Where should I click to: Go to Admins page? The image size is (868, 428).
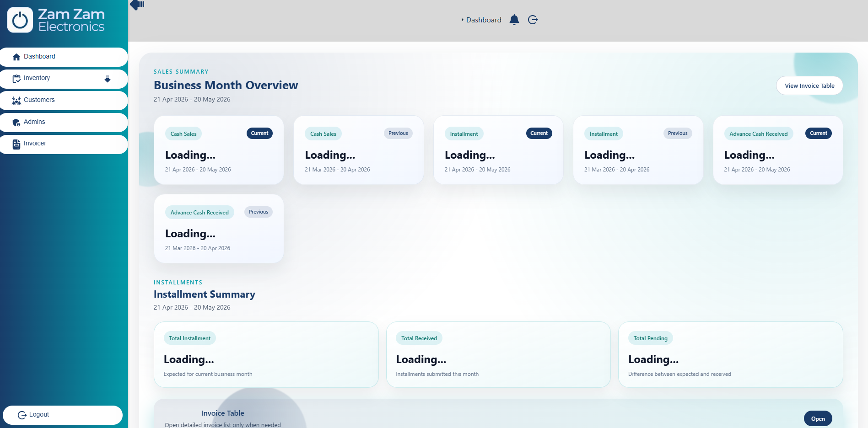tap(64, 122)
